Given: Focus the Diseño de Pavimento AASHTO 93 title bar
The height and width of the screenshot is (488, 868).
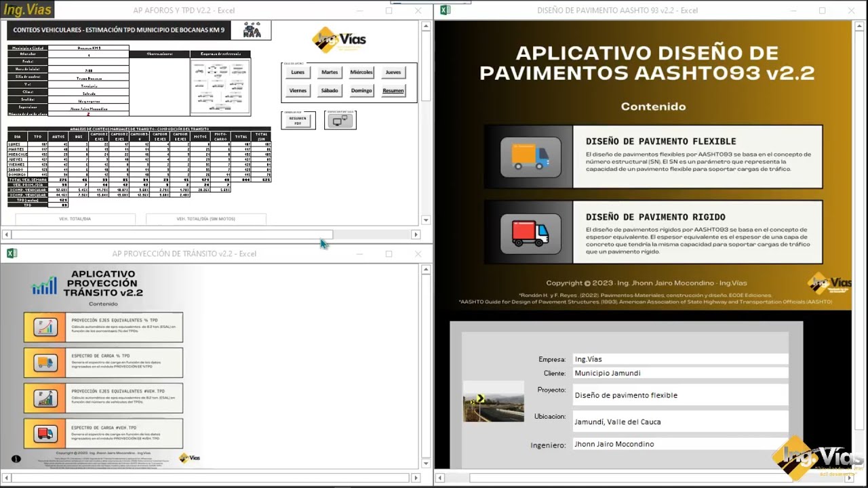Looking at the screenshot, I should coord(618,10).
